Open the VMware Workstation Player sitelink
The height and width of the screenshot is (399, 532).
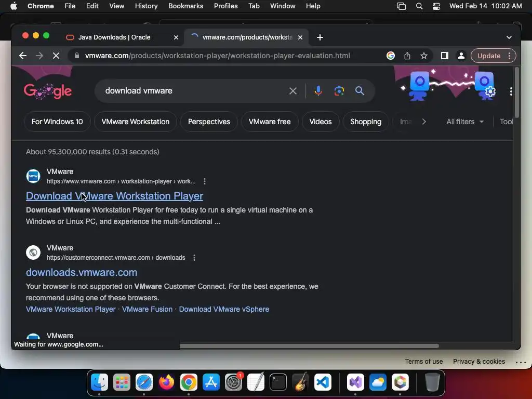coord(71,309)
